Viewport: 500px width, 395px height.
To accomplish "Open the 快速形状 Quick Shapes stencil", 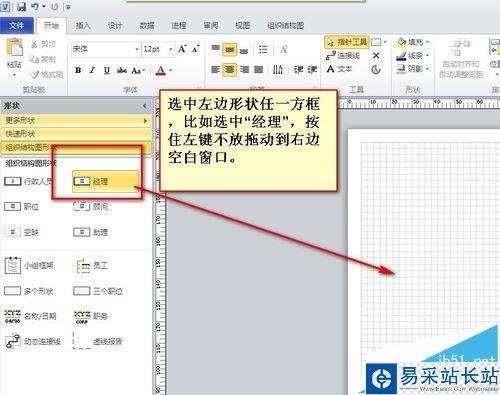I will pyautogui.click(x=75, y=134).
